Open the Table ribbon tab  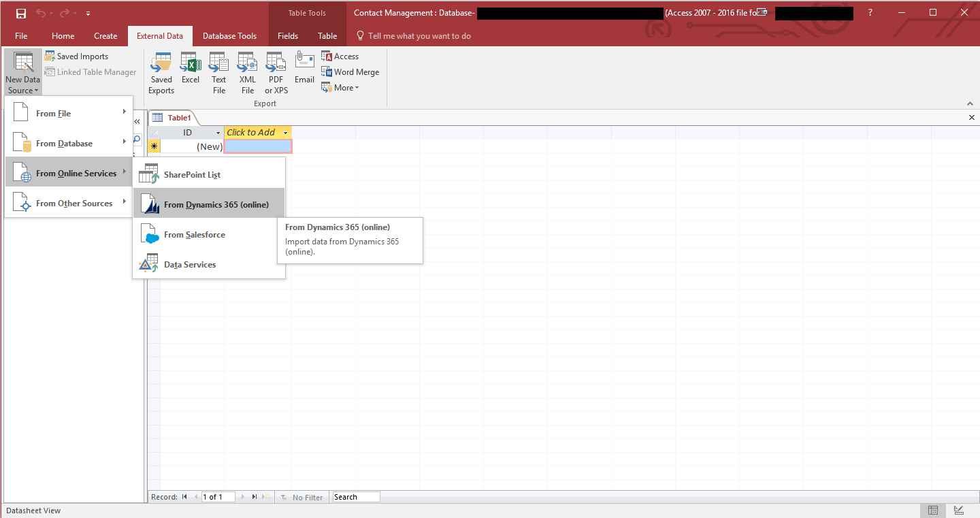coord(327,36)
